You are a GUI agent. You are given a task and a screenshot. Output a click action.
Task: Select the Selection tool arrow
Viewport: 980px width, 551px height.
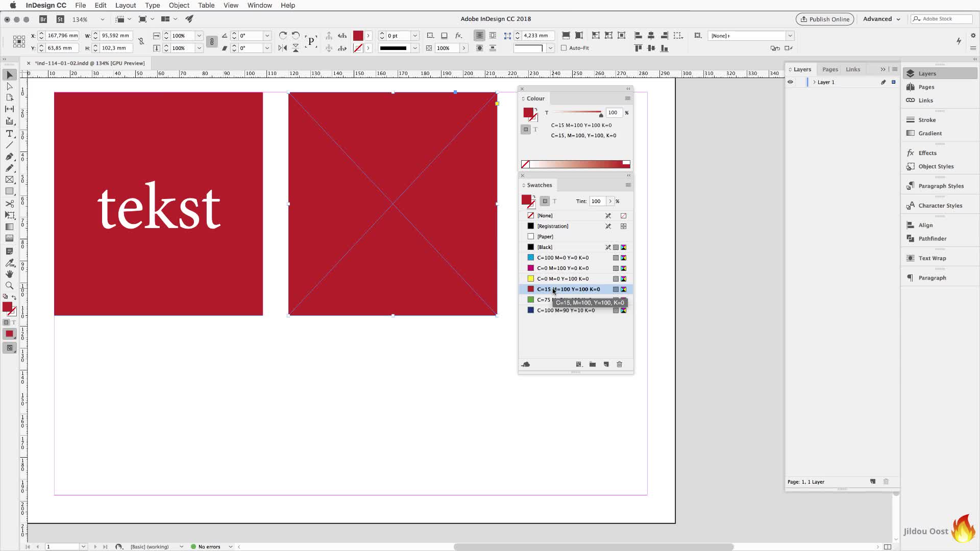click(x=9, y=75)
